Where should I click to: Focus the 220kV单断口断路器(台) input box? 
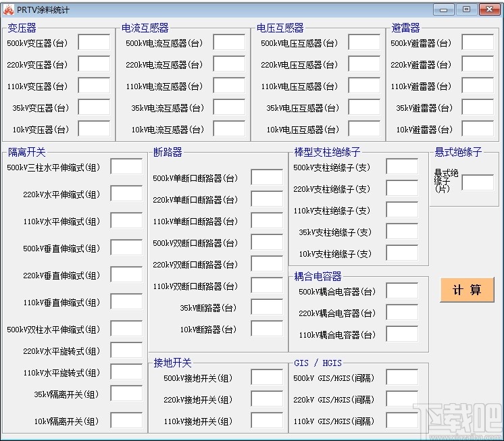point(267,199)
